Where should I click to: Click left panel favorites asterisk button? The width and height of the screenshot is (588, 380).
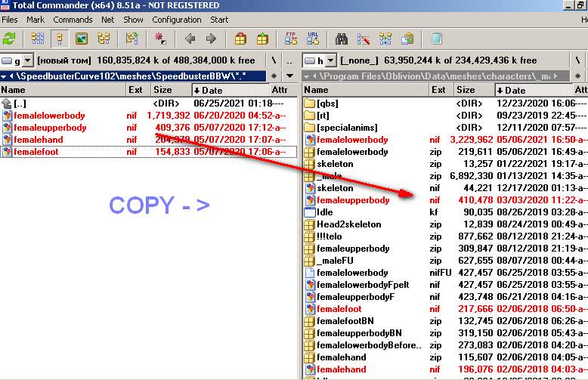[x=274, y=76]
